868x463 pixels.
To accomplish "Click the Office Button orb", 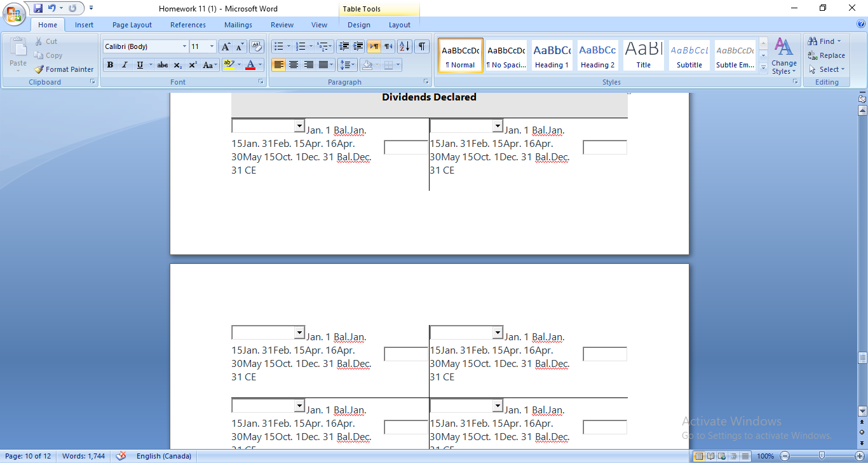I will (x=14, y=13).
